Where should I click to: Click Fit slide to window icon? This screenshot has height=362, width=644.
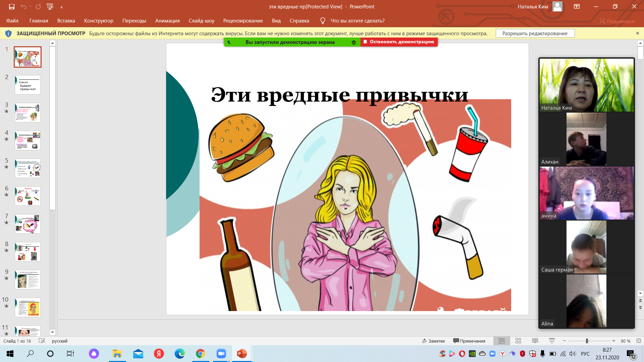(x=639, y=341)
